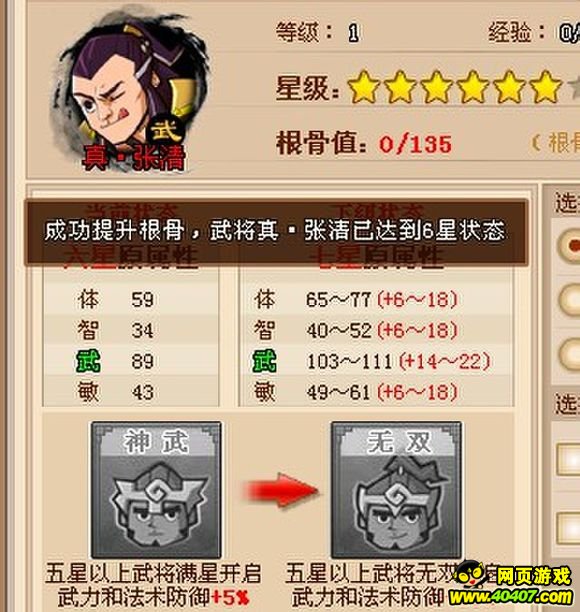The image size is (580, 612).
Task: Click the green 武 icon in next-level panel
Action: (265, 361)
